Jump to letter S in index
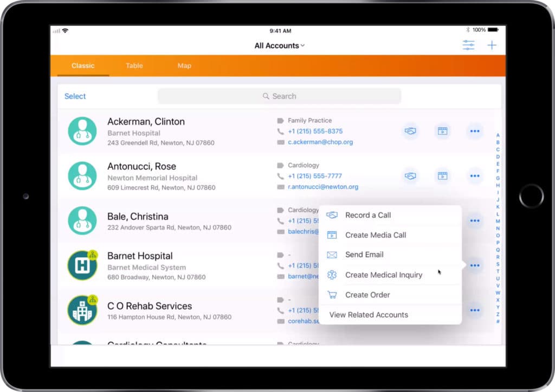 click(x=498, y=264)
